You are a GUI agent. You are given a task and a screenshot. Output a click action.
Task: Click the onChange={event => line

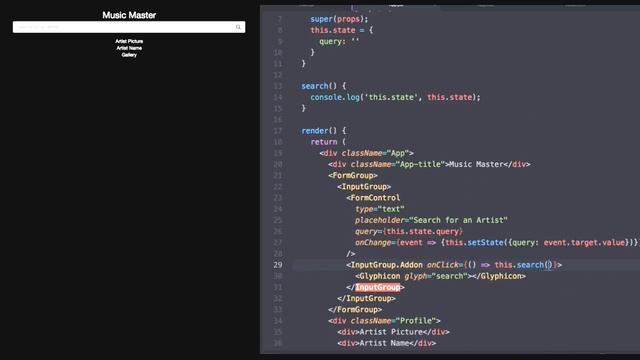[x=496, y=242]
